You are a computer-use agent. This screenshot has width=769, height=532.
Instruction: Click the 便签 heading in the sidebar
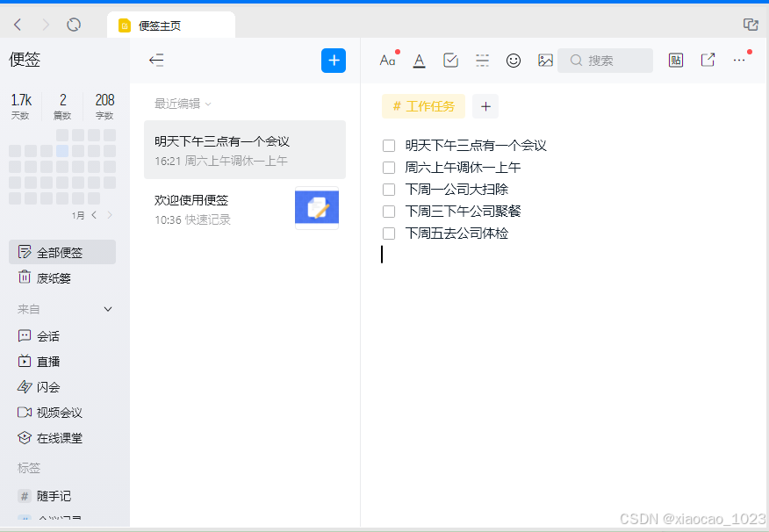click(x=25, y=60)
